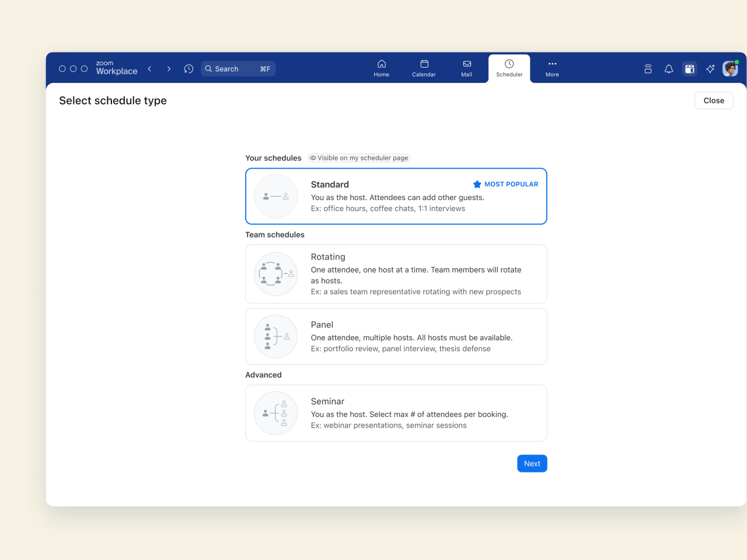Switch to the Home tab
The height and width of the screenshot is (560, 747).
[381, 68]
